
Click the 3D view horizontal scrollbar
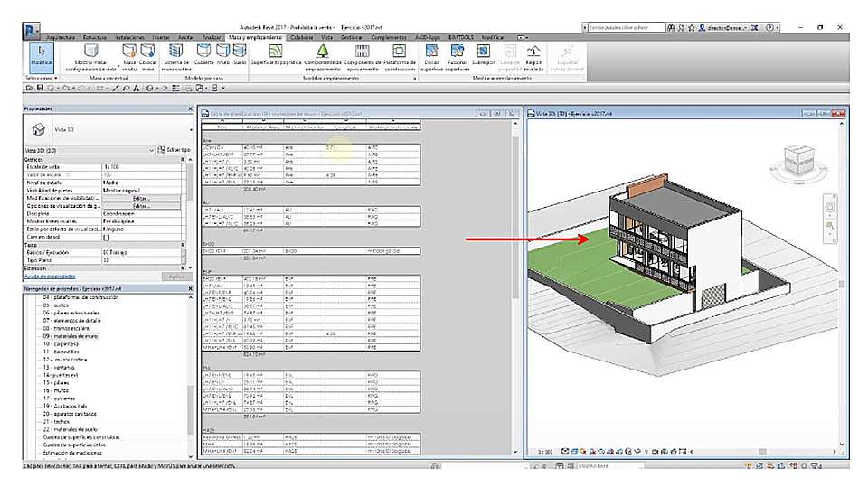761,452
